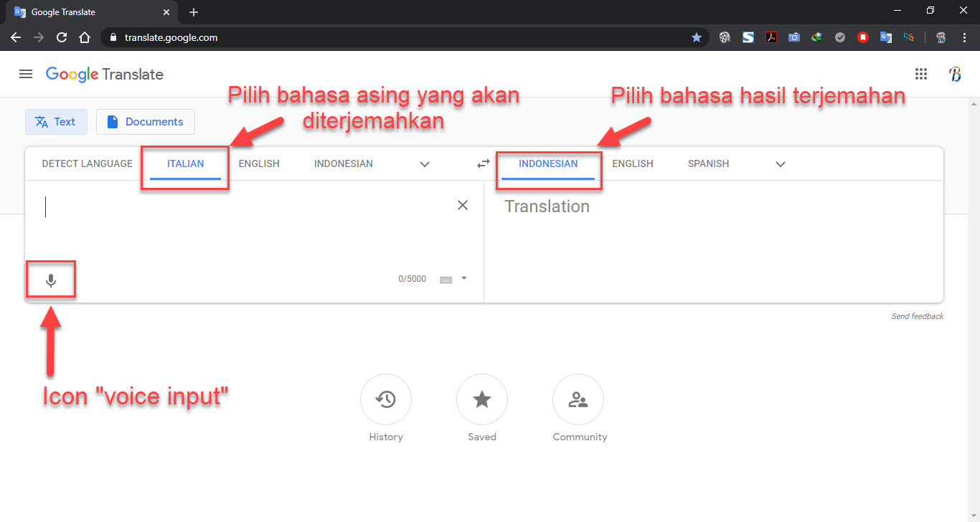The height and width of the screenshot is (522, 980).
Task: Open the blue-orange shapes extension
Action: [x=909, y=37]
